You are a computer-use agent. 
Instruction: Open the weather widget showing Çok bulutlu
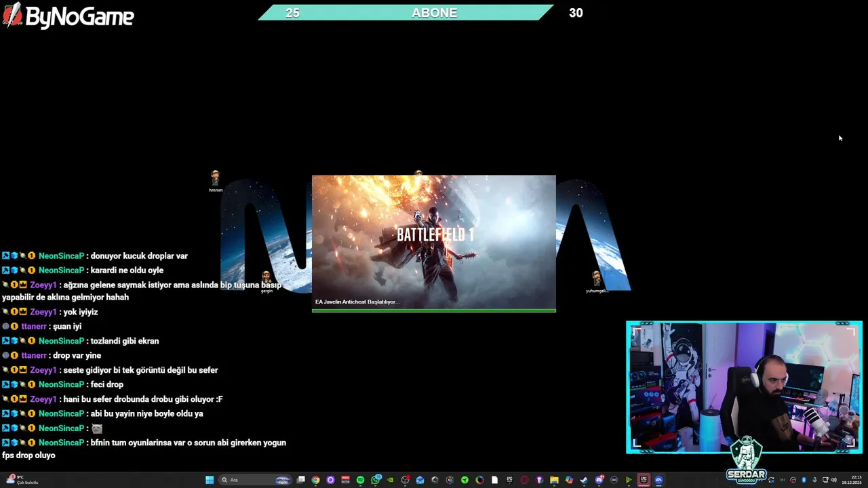22,480
